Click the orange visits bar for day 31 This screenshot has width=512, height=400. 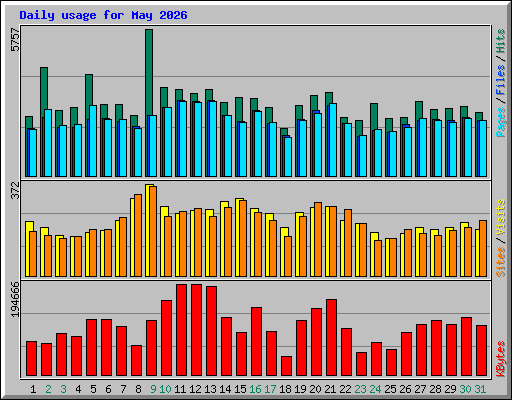point(483,248)
